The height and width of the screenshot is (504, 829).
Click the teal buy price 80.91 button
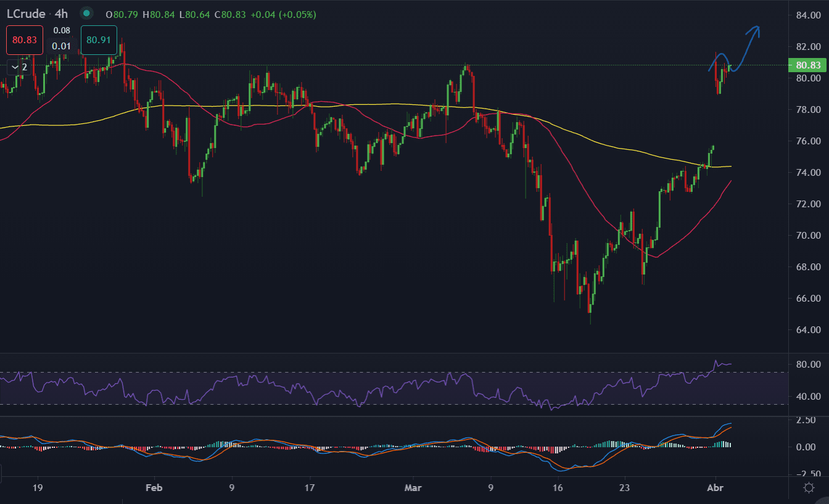pos(99,40)
